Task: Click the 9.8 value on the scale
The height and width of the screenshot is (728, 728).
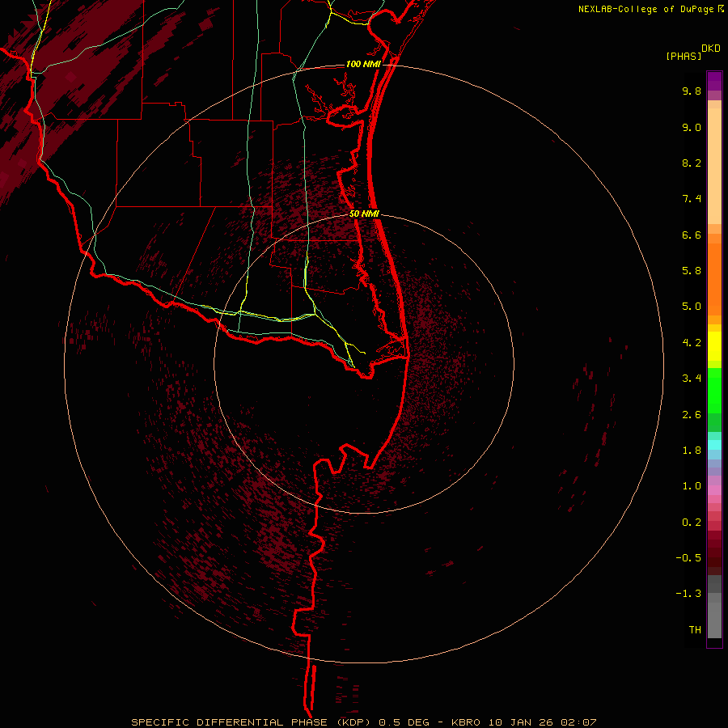Action: click(x=692, y=91)
